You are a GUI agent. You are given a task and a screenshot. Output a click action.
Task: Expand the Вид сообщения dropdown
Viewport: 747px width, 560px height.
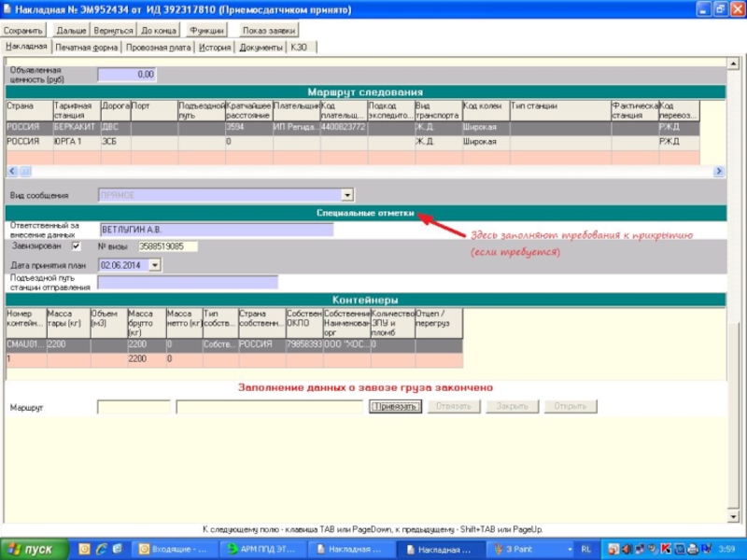point(347,195)
